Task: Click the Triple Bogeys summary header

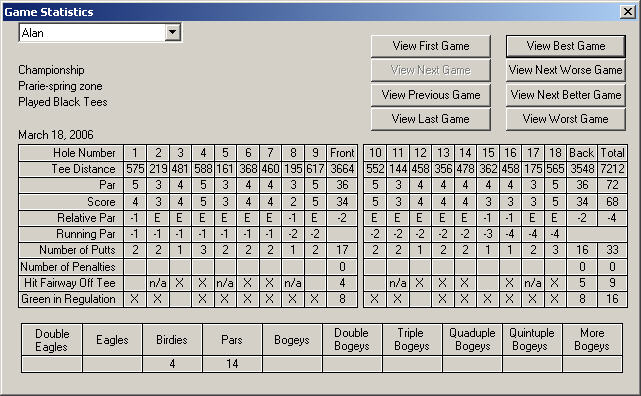Action: pos(412,340)
